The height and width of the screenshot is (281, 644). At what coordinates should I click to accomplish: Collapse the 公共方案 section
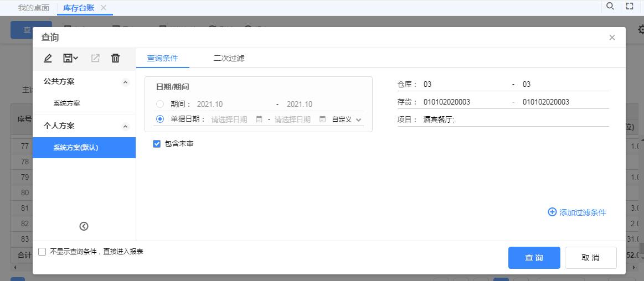click(x=126, y=82)
